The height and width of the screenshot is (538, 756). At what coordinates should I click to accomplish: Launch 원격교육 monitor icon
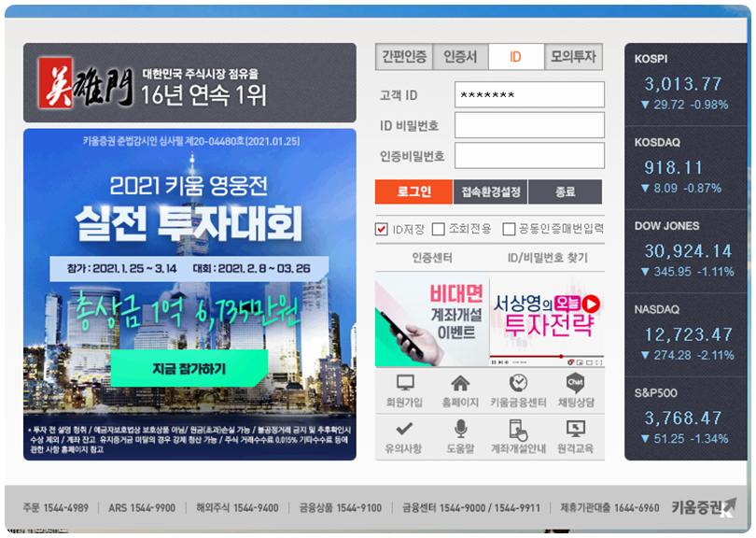pyautogui.click(x=576, y=429)
